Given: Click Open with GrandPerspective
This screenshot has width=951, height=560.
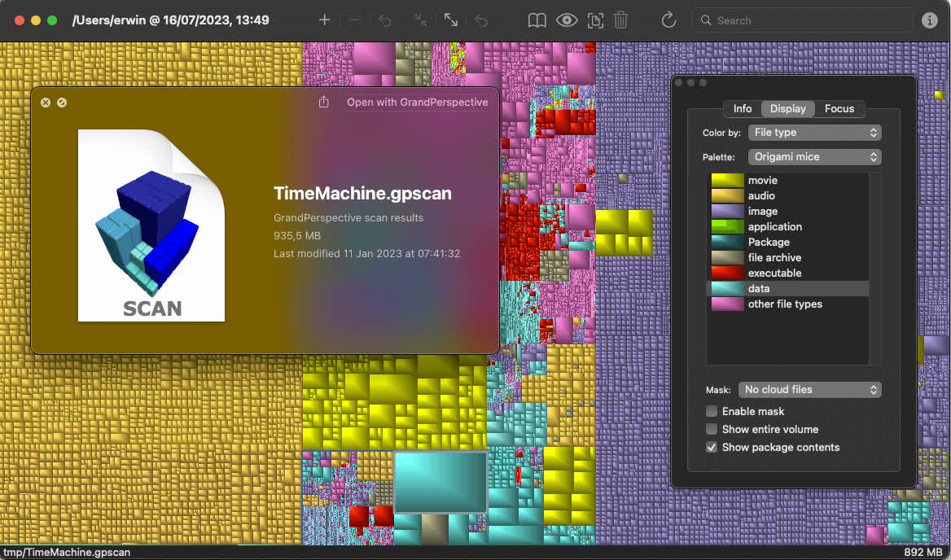Looking at the screenshot, I should 417,102.
